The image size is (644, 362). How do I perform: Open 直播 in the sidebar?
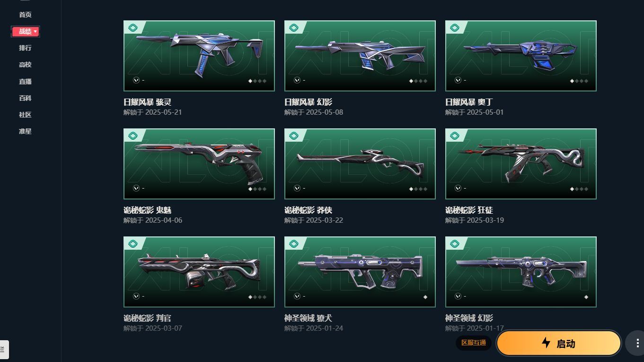tap(25, 81)
